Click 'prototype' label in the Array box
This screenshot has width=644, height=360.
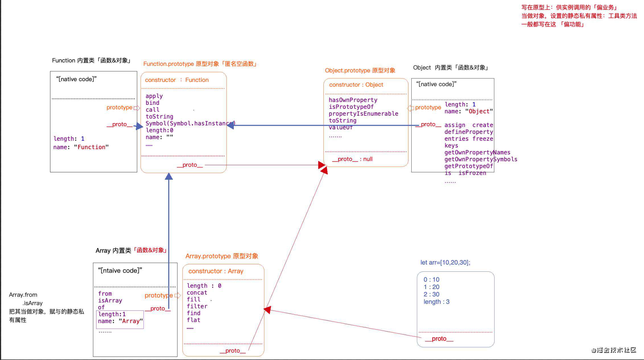pyautogui.click(x=159, y=295)
